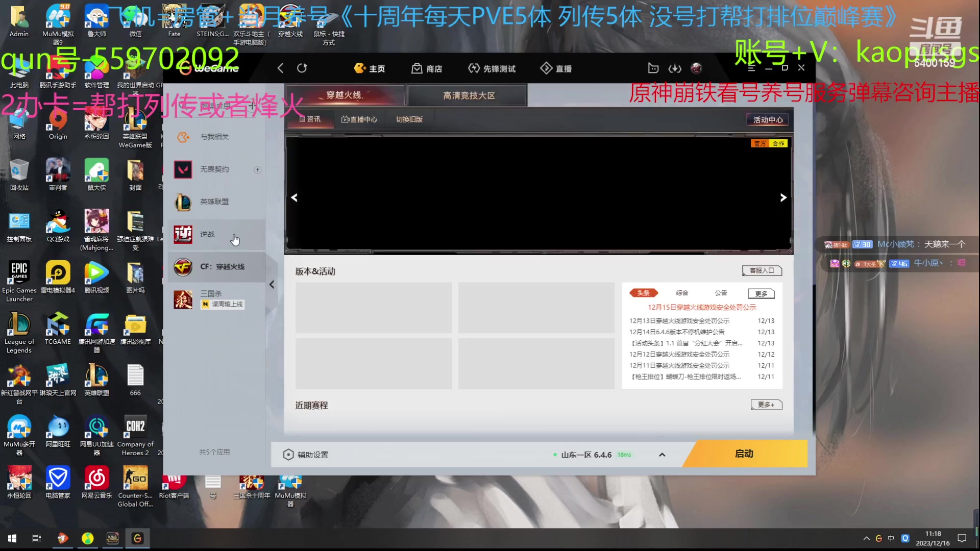Open 直播中心 subtab
This screenshot has width=980, height=551.
point(359,119)
